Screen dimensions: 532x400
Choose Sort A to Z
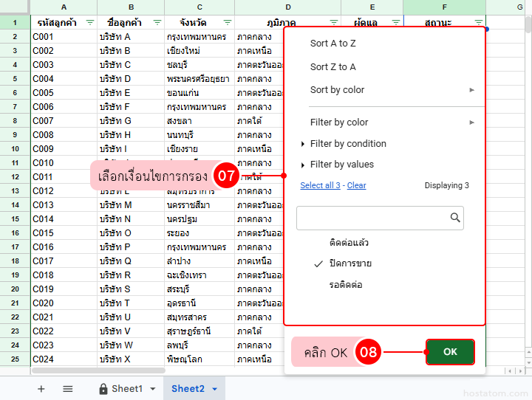332,44
